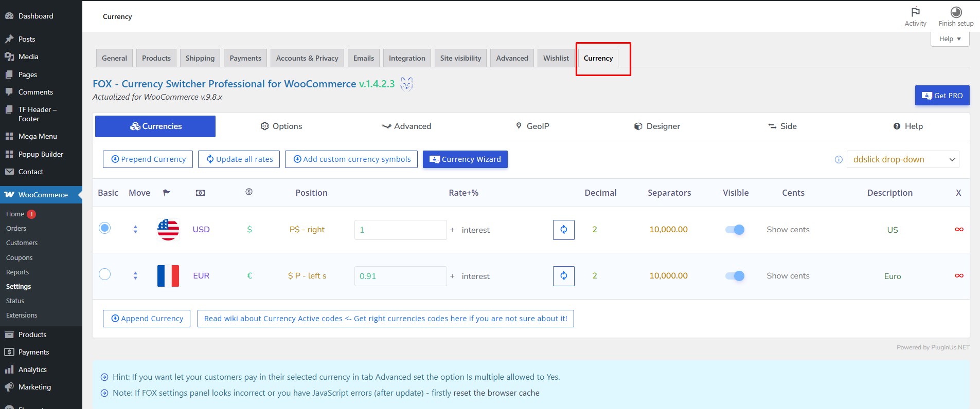Open Posts in the sidebar
Viewport: 980px width, 409px height.
(27, 39)
